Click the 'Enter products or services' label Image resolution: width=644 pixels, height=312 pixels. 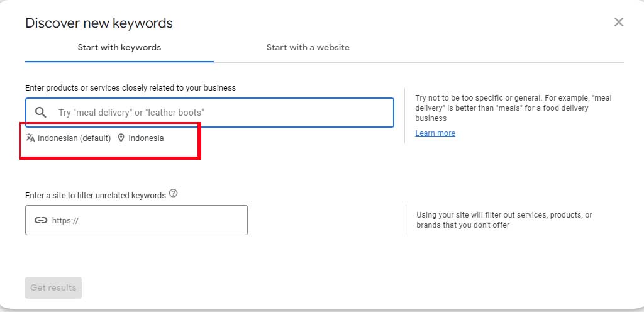[x=131, y=88]
